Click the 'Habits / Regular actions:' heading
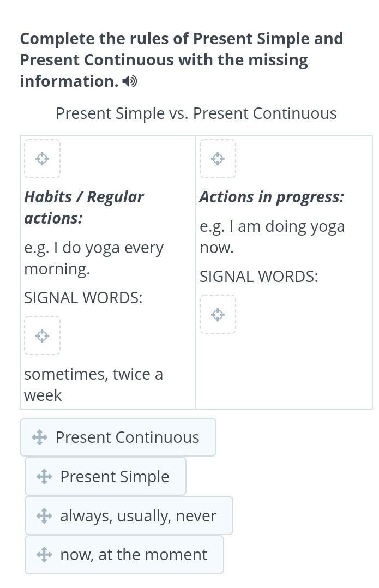 pos(84,207)
